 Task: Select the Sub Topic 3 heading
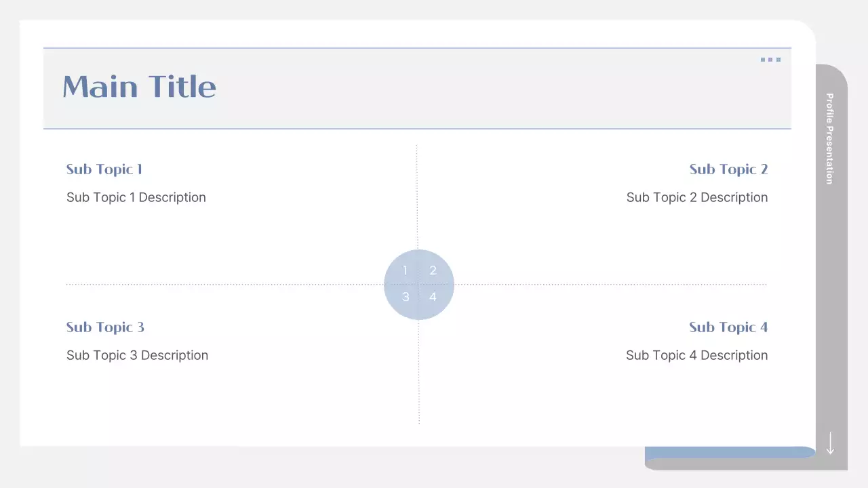tap(105, 327)
